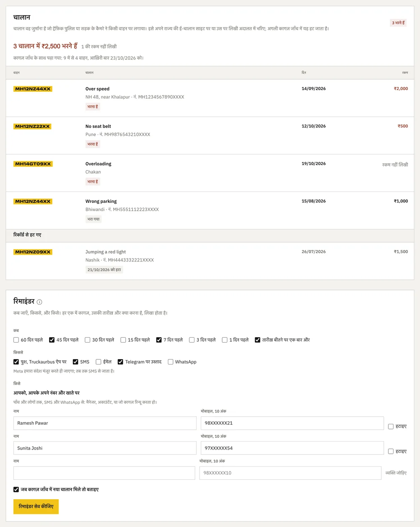Image resolution: width=420 pixels, height=527 pixels.
Task: Uncheck the 45 दिन पहले reminder
Action: [52, 340]
